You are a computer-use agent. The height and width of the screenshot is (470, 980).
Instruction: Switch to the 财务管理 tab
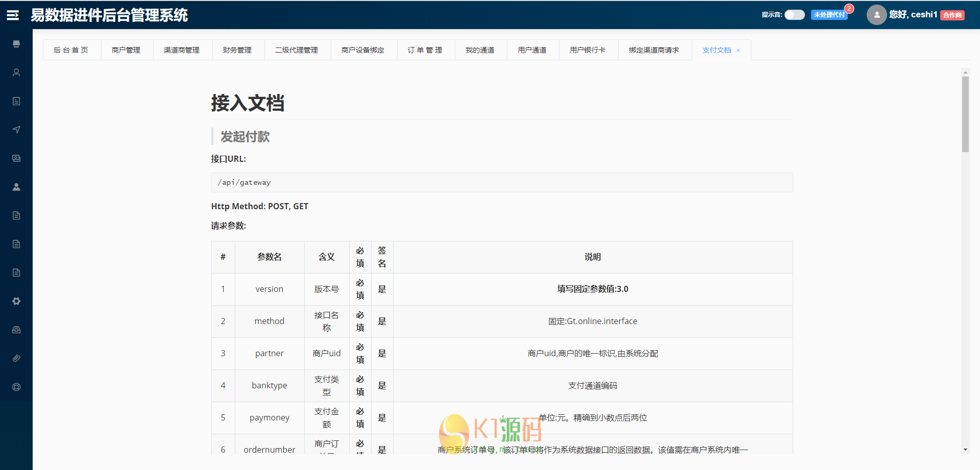point(237,50)
